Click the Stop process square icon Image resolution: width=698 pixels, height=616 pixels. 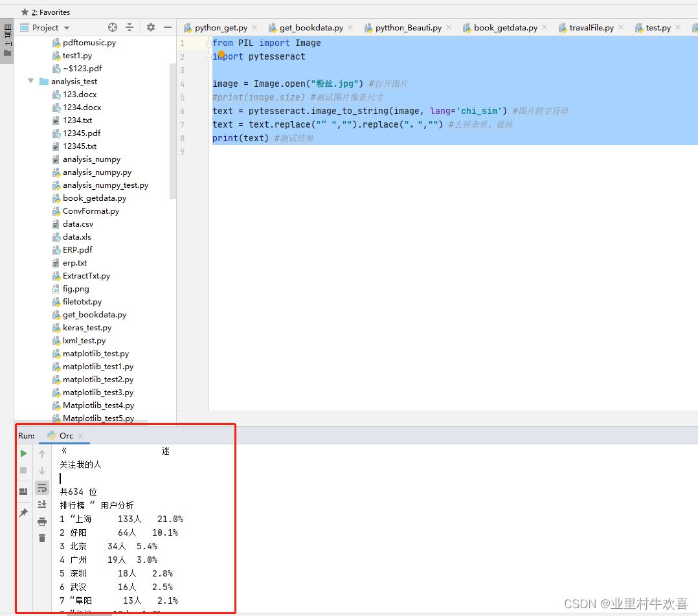(24, 470)
